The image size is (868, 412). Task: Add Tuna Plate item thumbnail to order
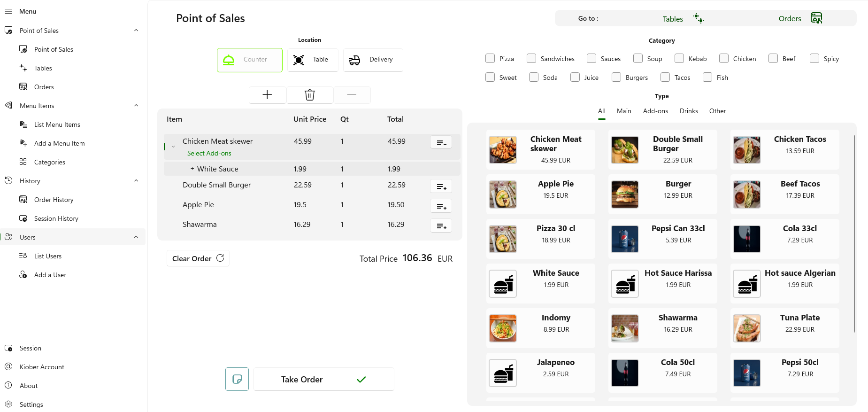(746, 328)
